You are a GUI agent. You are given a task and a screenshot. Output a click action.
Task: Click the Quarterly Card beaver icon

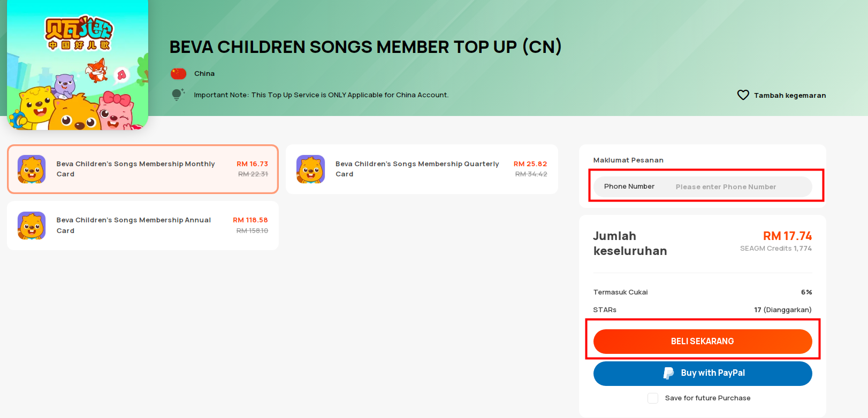click(310, 169)
